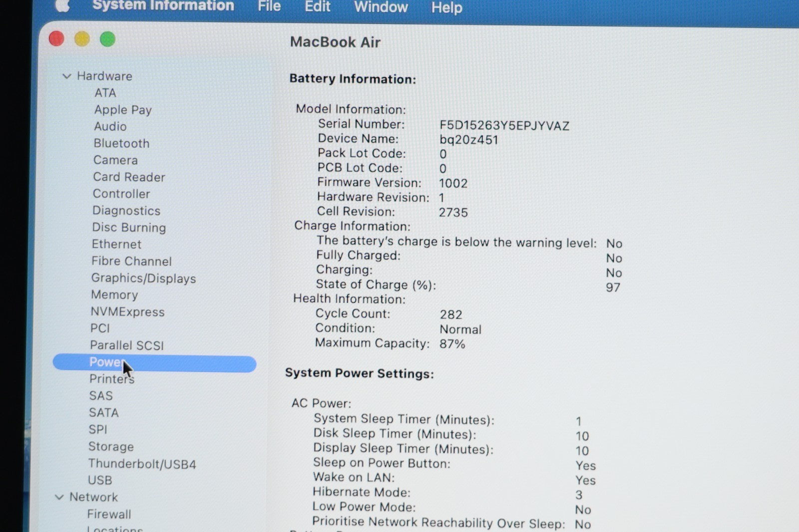This screenshot has width=799, height=532.
Task: Open the Edit menu
Action: pyautogui.click(x=317, y=6)
